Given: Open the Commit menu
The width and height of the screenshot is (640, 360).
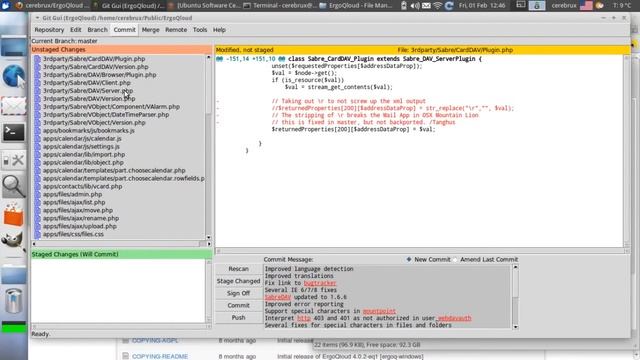Looking at the screenshot, I should click(x=124, y=30).
